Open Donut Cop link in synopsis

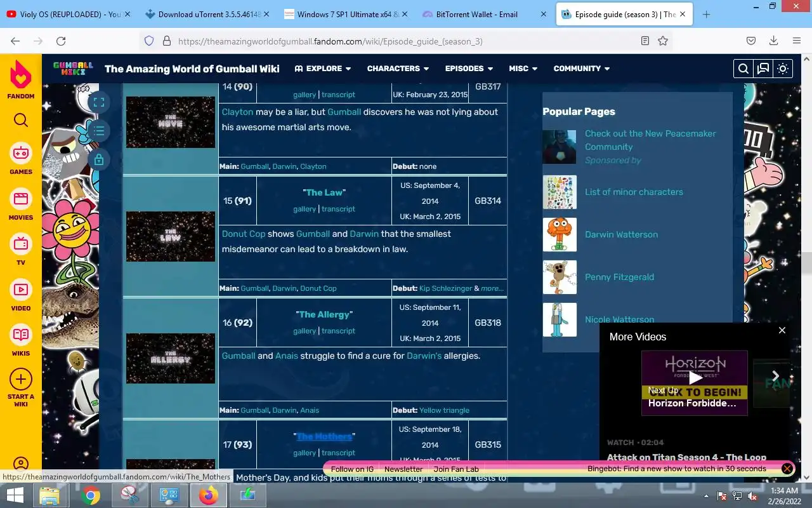click(x=244, y=234)
